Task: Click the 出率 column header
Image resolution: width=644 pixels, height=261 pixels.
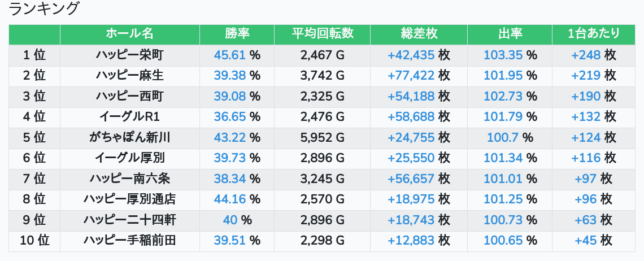Action: (510, 34)
